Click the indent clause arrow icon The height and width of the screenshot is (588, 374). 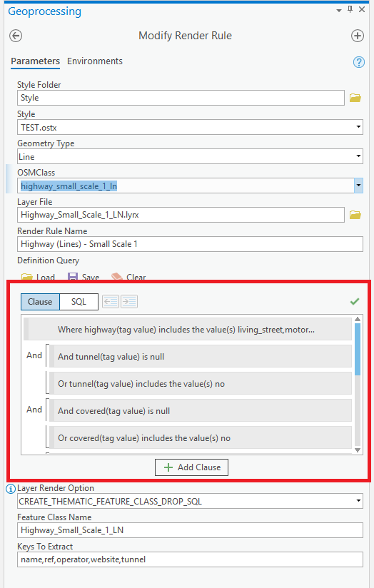(x=129, y=302)
